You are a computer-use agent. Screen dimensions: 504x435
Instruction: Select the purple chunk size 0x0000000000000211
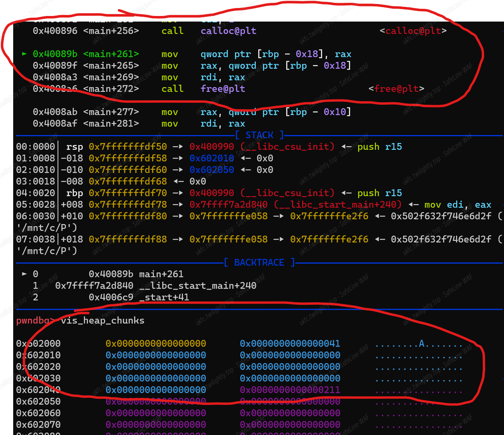[290, 390]
